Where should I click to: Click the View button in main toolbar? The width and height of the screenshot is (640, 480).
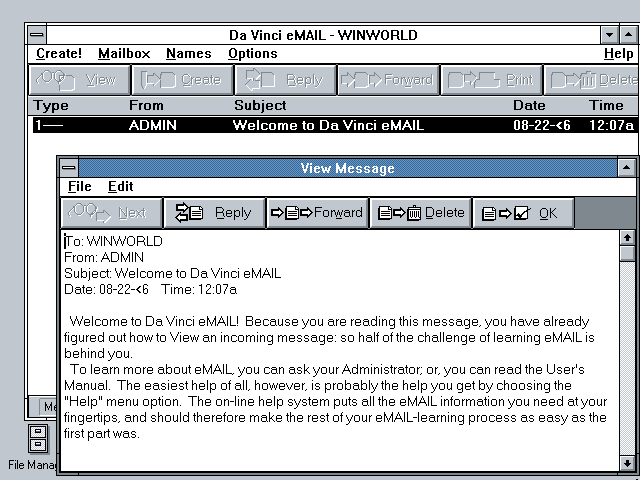[80, 80]
